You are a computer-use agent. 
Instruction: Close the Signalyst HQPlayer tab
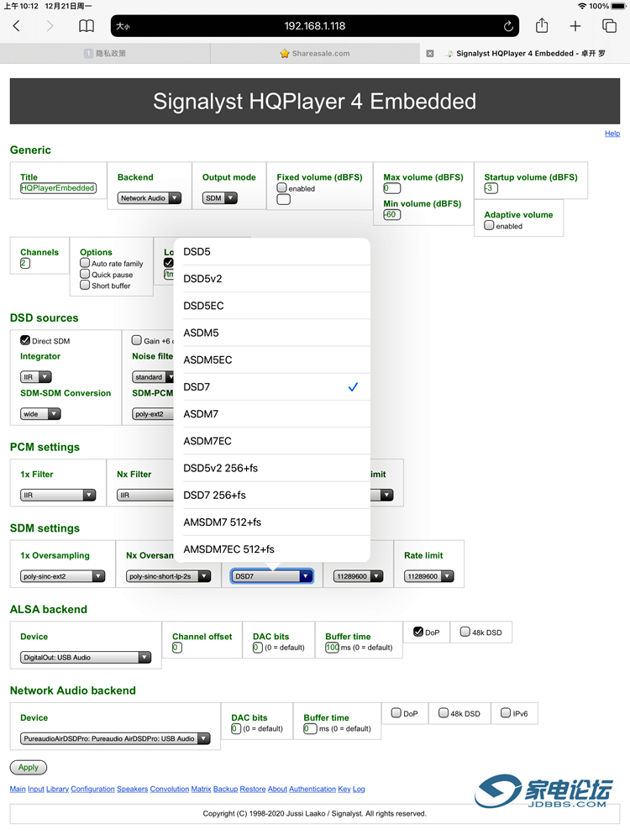429,54
